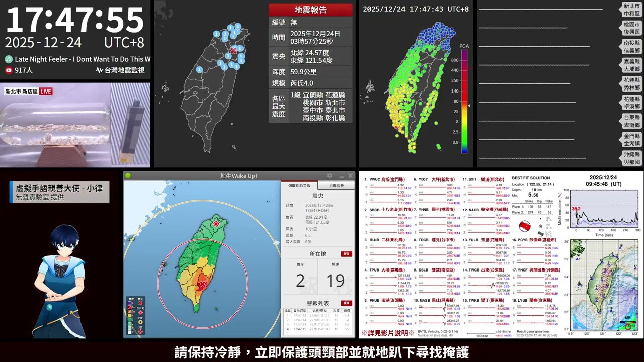Click the 規模 芮氏4.0 row in report
Viewport: 644px width, 362px height.
tap(310, 83)
